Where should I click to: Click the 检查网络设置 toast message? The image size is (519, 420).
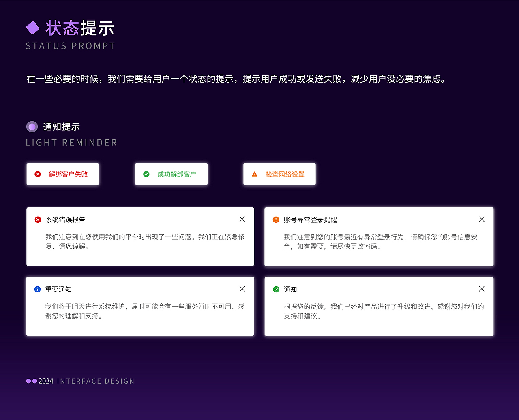[x=284, y=174]
